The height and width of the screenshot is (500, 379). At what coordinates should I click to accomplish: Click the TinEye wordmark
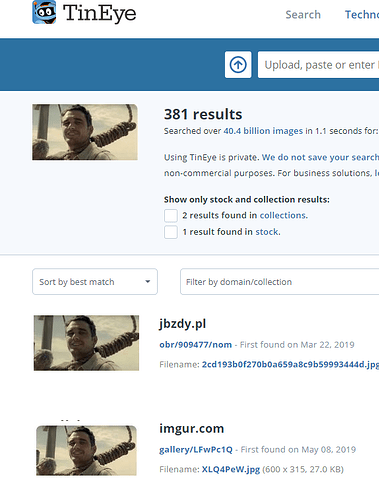click(99, 14)
